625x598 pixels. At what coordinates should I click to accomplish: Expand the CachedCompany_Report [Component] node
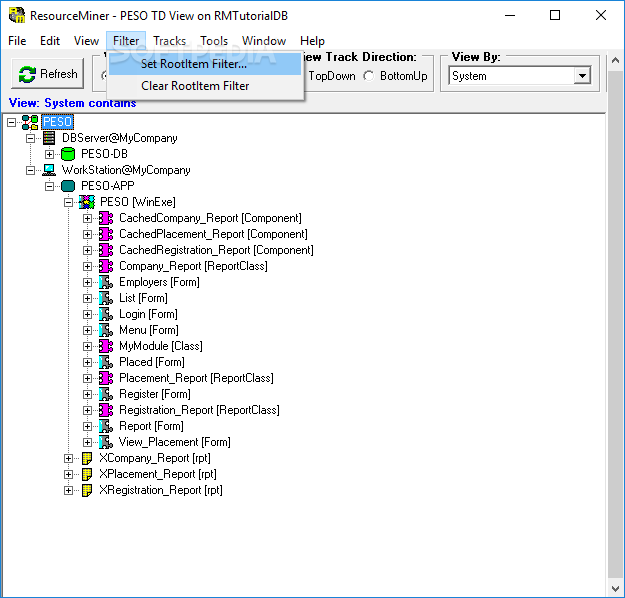click(87, 218)
